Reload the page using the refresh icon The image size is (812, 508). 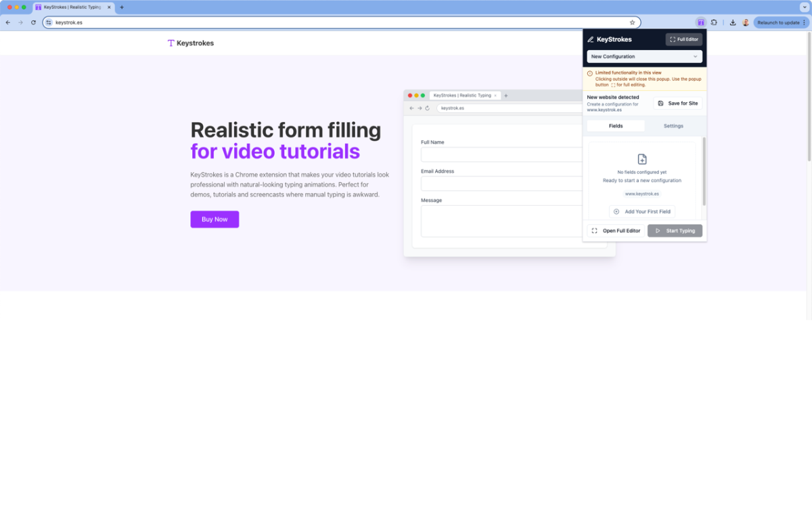click(x=33, y=22)
